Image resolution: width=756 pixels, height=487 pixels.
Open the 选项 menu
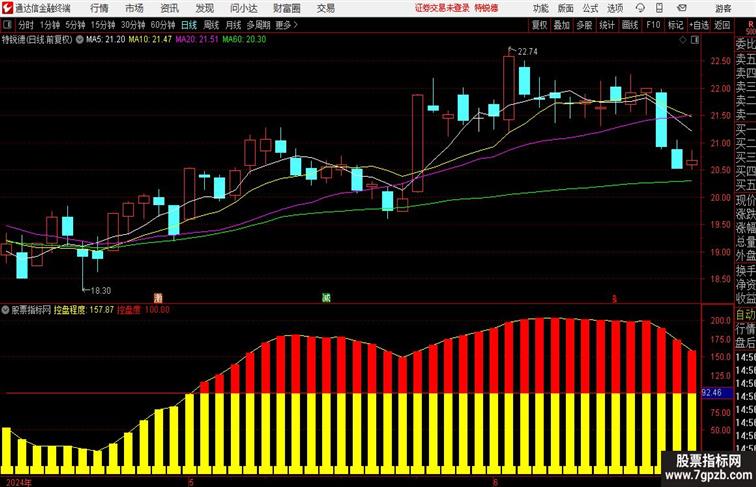(x=615, y=8)
